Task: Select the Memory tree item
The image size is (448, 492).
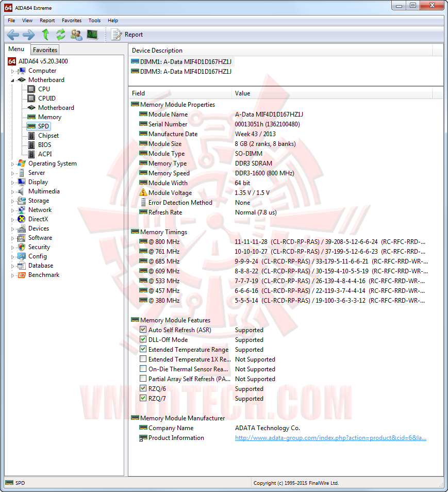Action: click(x=49, y=117)
